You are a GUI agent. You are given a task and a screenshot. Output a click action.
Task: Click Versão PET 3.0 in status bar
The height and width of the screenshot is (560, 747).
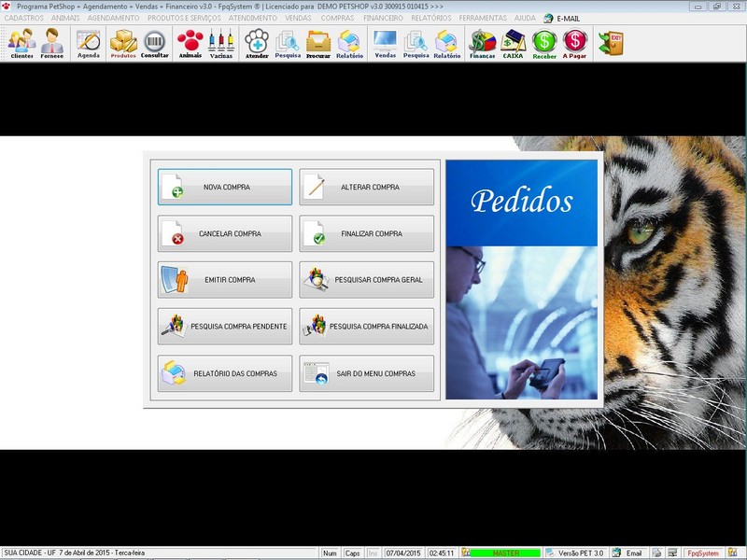[580, 553]
